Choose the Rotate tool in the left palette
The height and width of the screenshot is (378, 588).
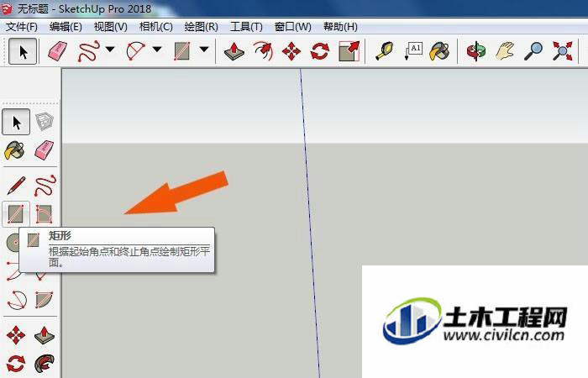(x=16, y=364)
